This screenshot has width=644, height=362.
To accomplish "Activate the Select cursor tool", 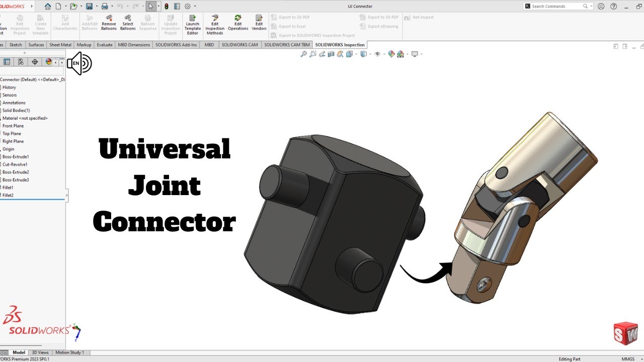I will tap(150, 7).
